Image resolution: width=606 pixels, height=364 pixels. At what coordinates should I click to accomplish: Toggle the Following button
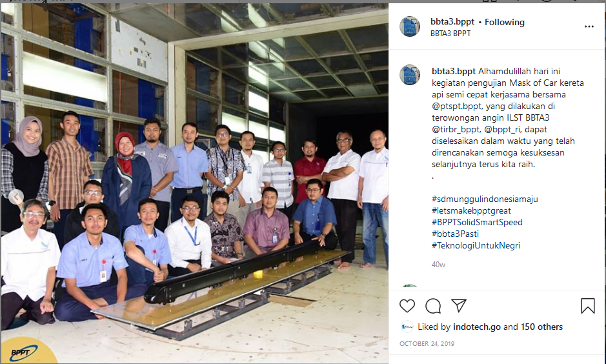click(x=505, y=23)
